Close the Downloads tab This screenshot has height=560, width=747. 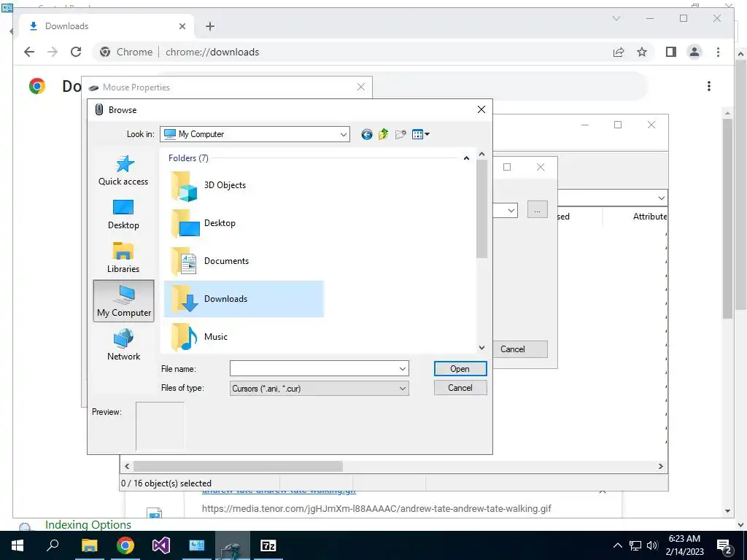182,26
